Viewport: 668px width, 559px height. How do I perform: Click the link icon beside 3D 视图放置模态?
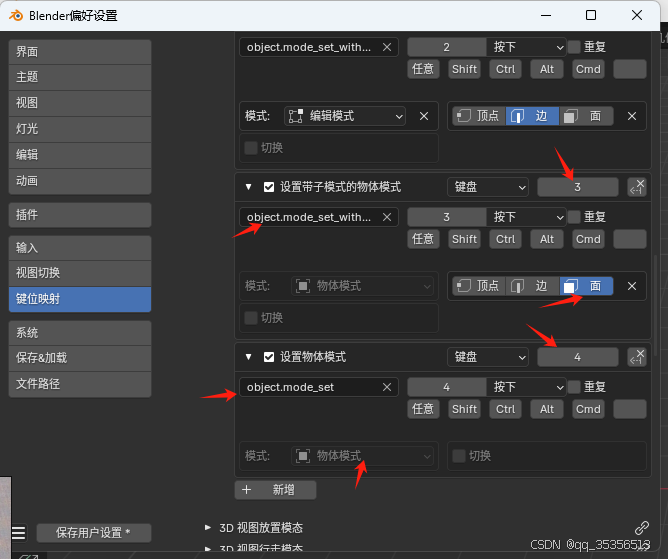[x=642, y=527]
